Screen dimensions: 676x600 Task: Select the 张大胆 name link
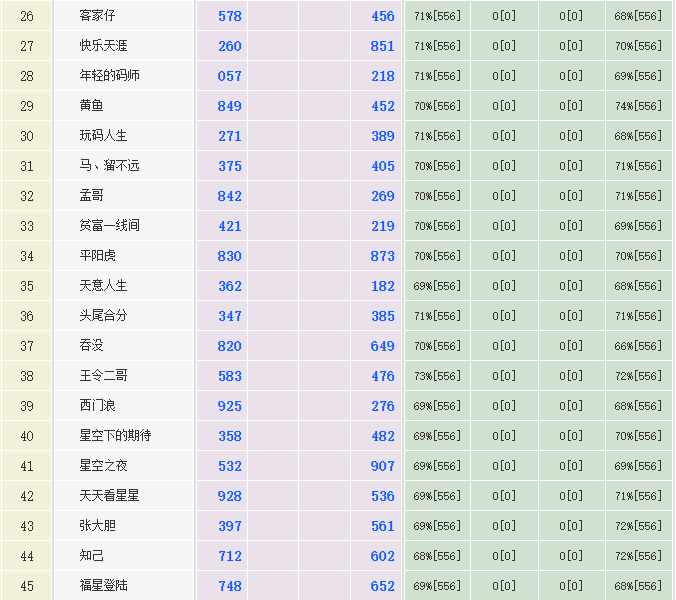pyautogui.click(x=97, y=526)
